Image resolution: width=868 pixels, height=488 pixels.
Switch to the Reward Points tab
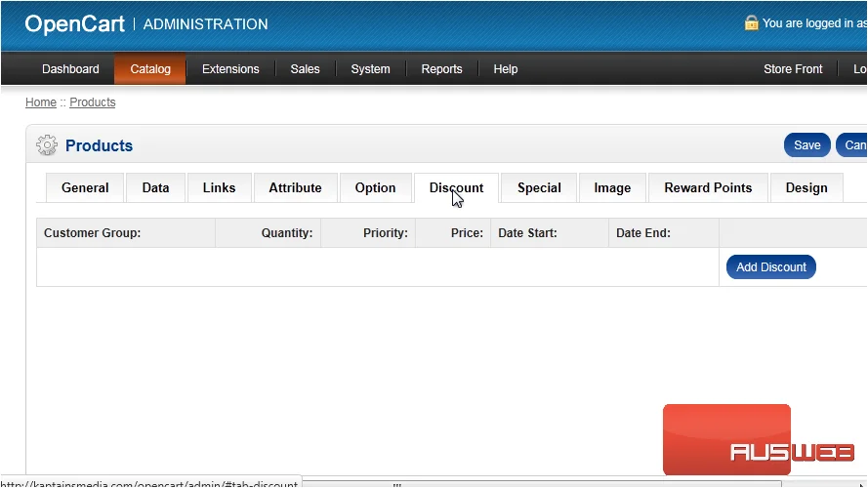click(x=708, y=188)
